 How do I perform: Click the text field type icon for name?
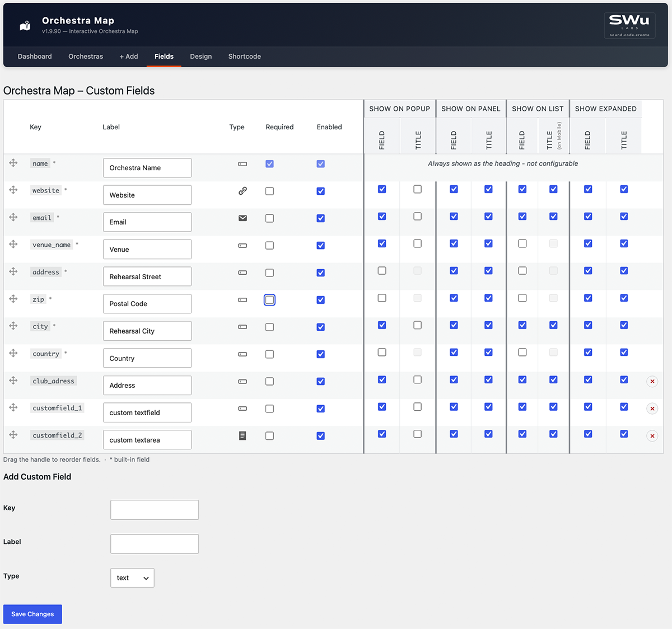tap(242, 164)
